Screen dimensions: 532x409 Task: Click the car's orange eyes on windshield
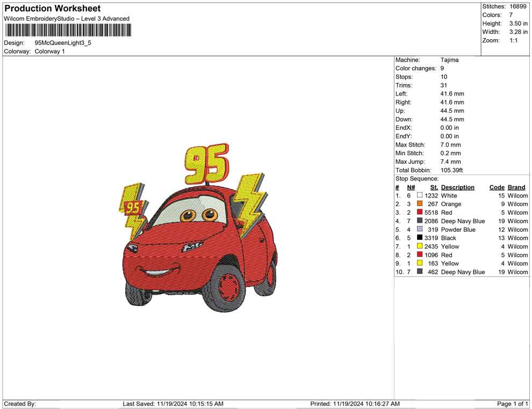coord(198,215)
